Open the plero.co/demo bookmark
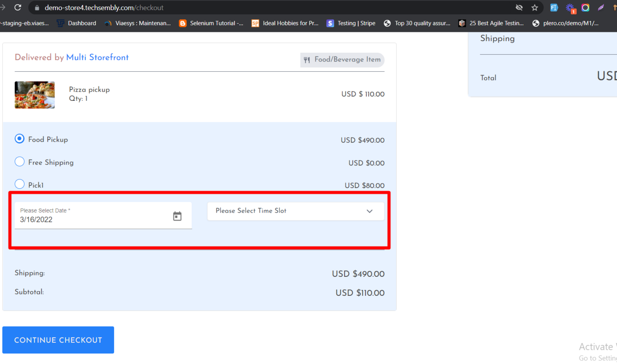The height and width of the screenshot is (364, 617). click(565, 23)
